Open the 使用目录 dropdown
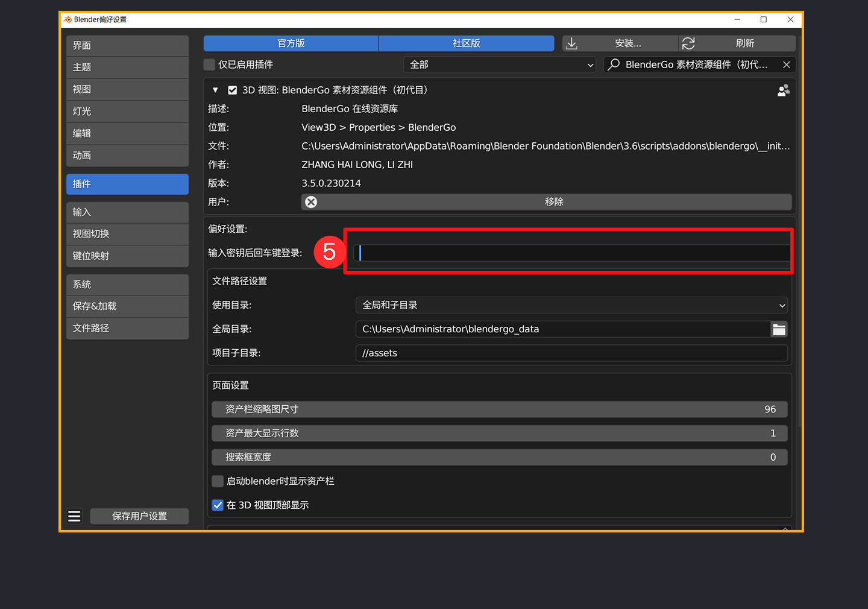The image size is (868, 609). 571,305
